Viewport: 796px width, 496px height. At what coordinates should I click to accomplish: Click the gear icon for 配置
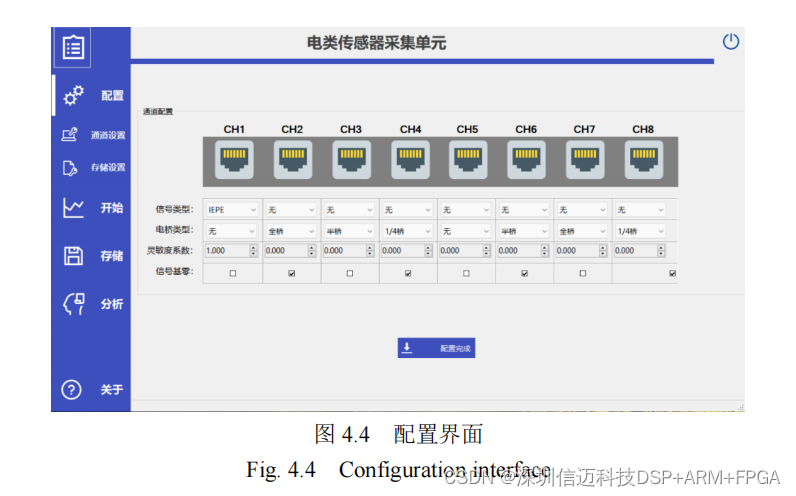[x=73, y=96]
